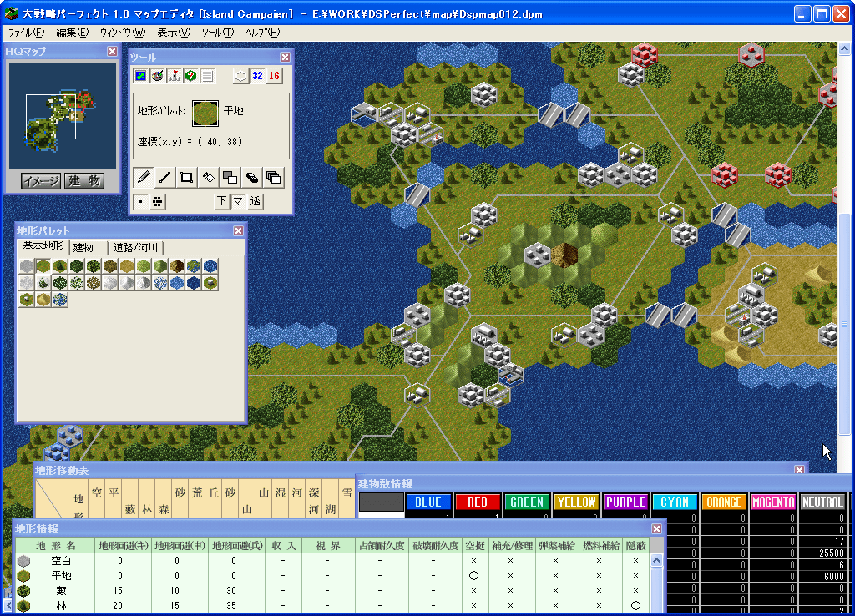Pick the single tree on grass tile
Viewport: 855px width, 616px height.
click(x=60, y=266)
